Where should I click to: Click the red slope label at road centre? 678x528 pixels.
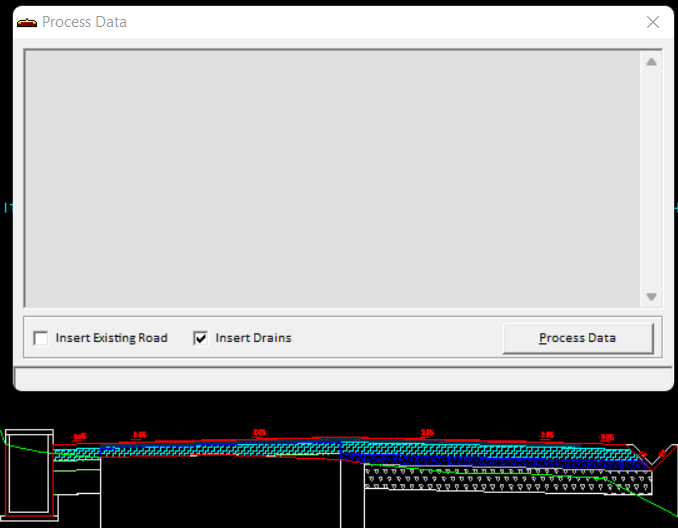point(259,433)
